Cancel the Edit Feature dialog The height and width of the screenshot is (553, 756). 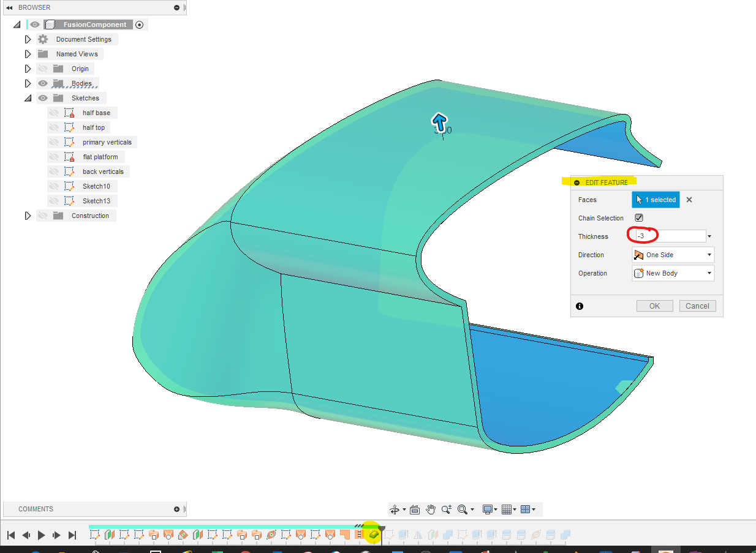pyautogui.click(x=697, y=306)
